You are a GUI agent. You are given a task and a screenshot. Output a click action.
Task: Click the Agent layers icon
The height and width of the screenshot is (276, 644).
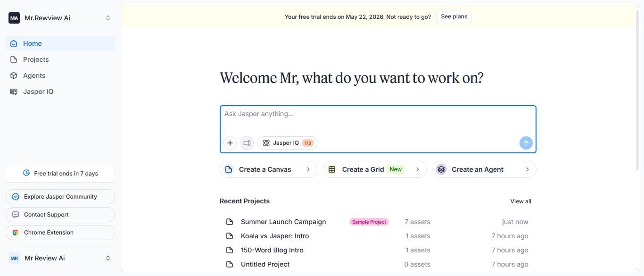click(x=441, y=169)
